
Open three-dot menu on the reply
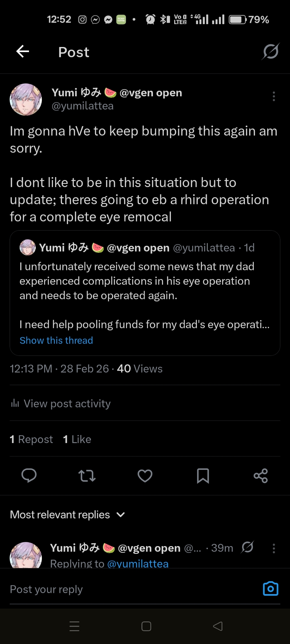274,548
